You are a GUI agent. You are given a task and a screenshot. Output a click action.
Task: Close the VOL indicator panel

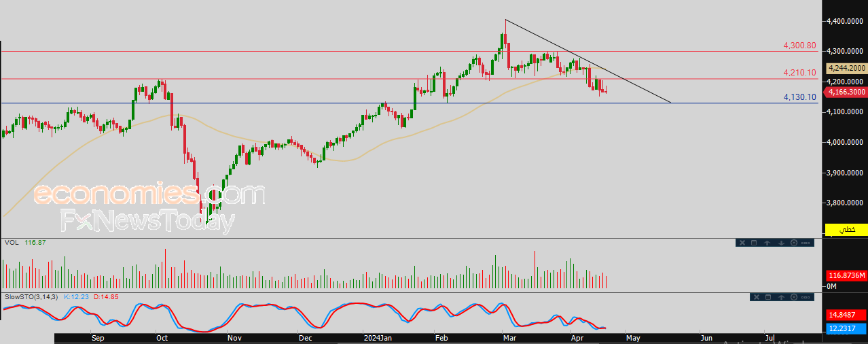(x=742, y=243)
